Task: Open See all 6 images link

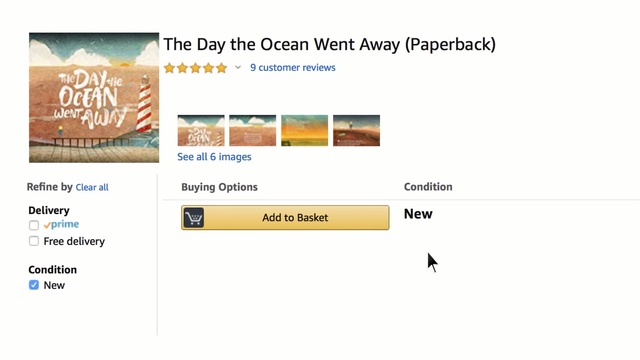Action: pyautogui.click(x=214, y=157)
